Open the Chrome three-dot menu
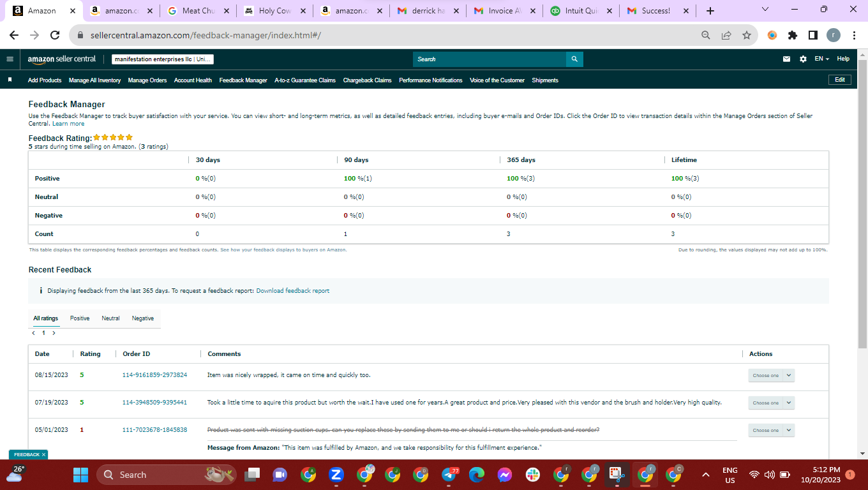868x490 pixels. click(x=853, y=35)
